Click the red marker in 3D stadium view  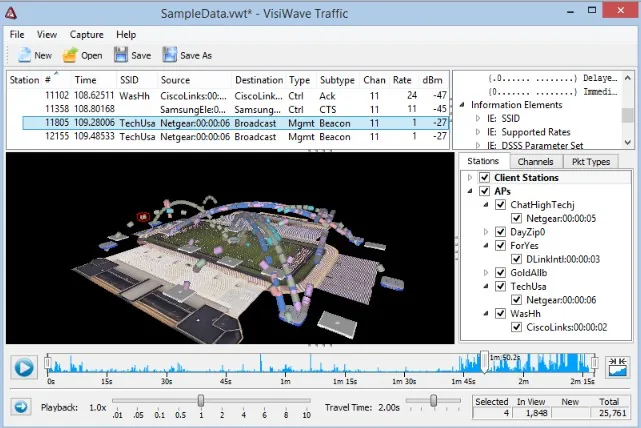point(143,217)
